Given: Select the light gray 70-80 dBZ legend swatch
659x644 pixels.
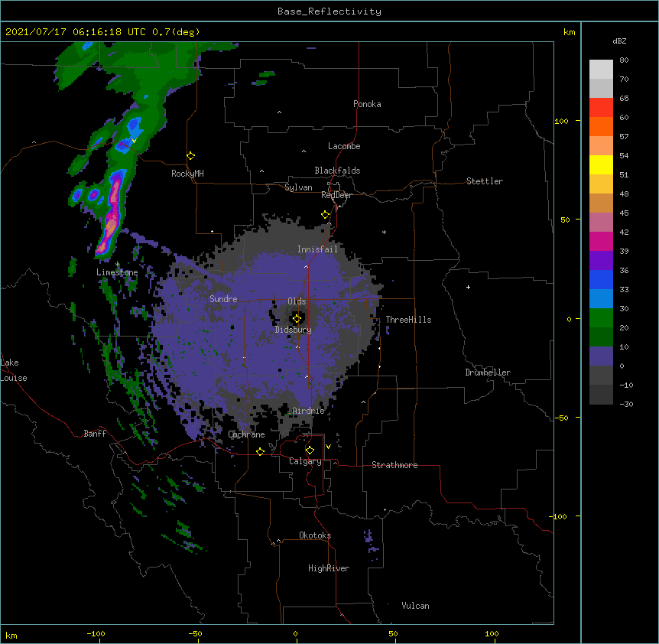Looking at the screenshot, I should [601, 70].
